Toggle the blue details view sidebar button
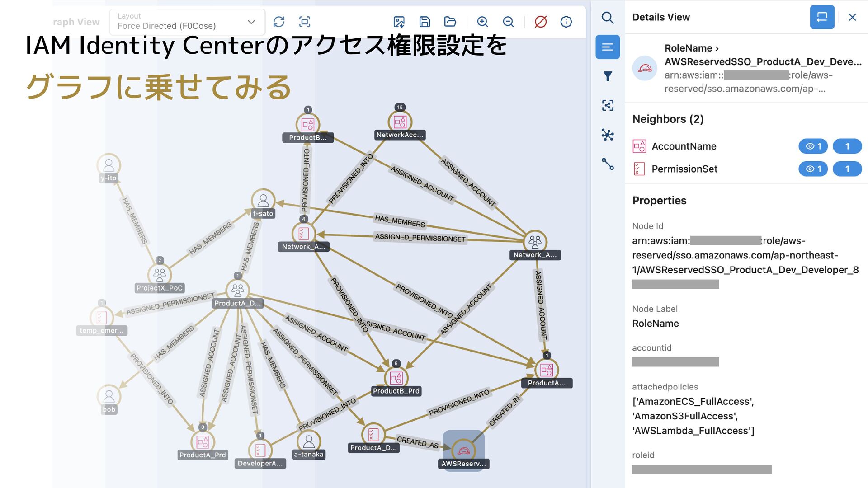The height and width of the screenshot is (488, 868). coord(608,47)
